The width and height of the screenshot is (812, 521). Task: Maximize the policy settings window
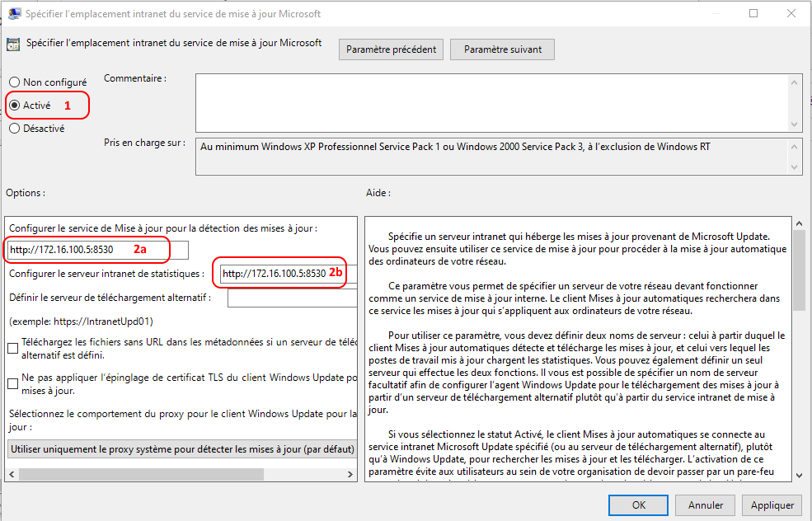(753, 14)
